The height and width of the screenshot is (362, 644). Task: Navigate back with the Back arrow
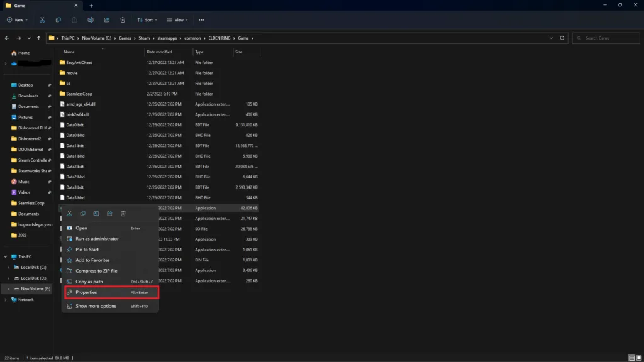pyautogui.click(x=7, y=38)
